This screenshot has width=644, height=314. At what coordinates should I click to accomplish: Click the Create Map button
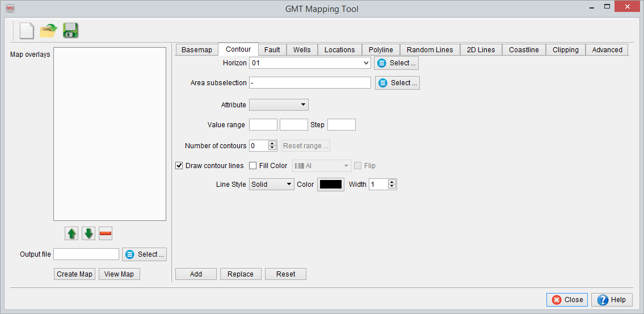point(74,274)
